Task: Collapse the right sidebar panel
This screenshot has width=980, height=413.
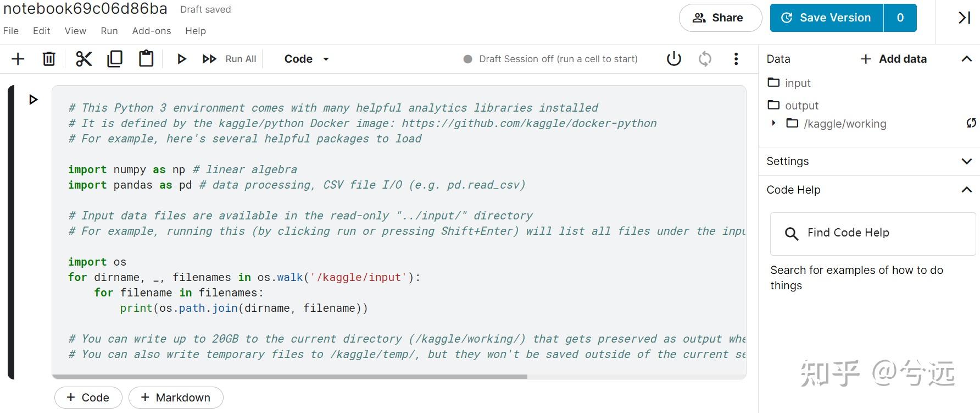Action: 964,18
